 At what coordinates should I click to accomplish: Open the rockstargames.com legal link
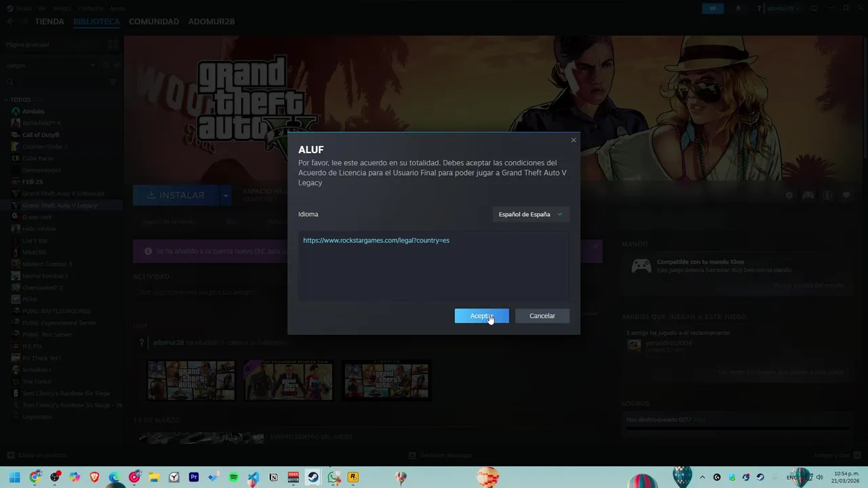[x=376, y=241]
